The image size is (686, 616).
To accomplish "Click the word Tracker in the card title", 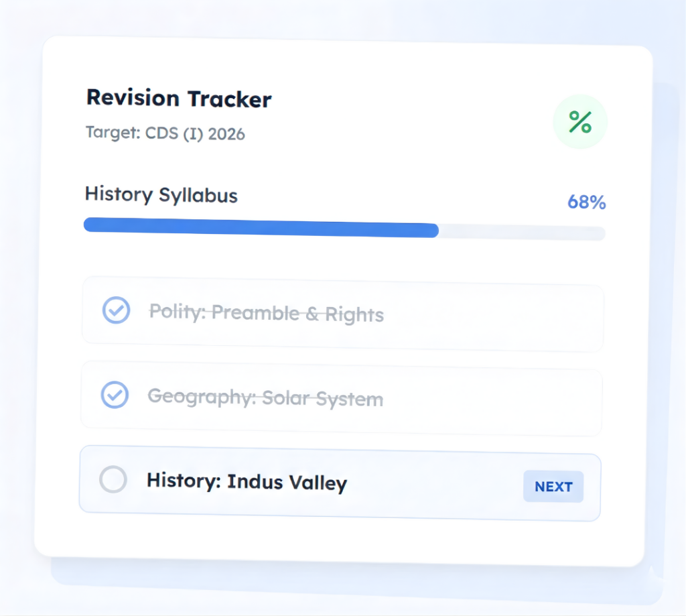I will point(229,99).
